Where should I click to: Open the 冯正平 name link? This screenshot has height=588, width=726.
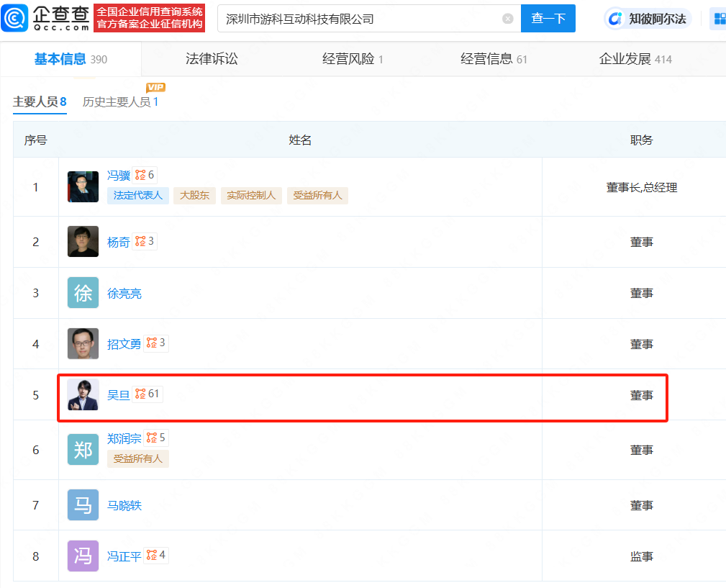coord(124,556)
